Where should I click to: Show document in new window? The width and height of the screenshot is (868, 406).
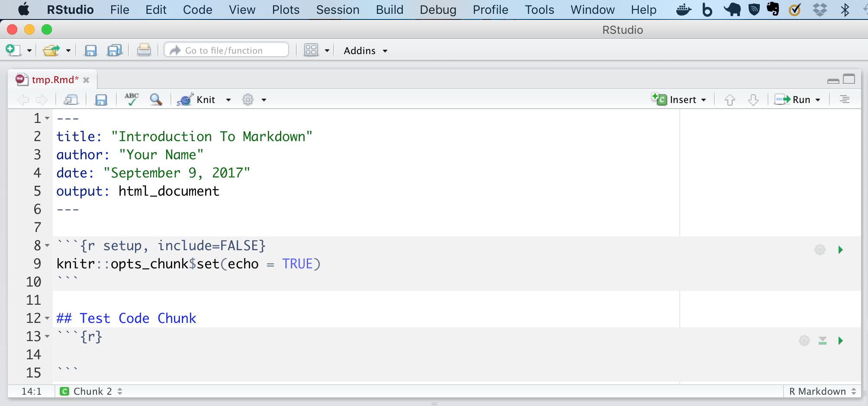click(x=71, y=100)
